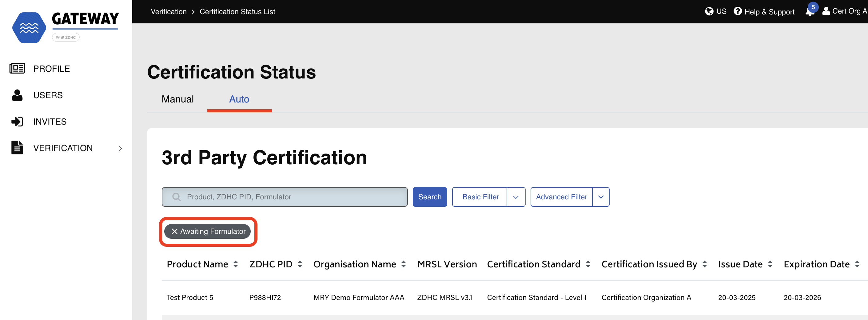Open the Help & Support link
The height and width of the screenshot is (320, 868).
(769, 12)
